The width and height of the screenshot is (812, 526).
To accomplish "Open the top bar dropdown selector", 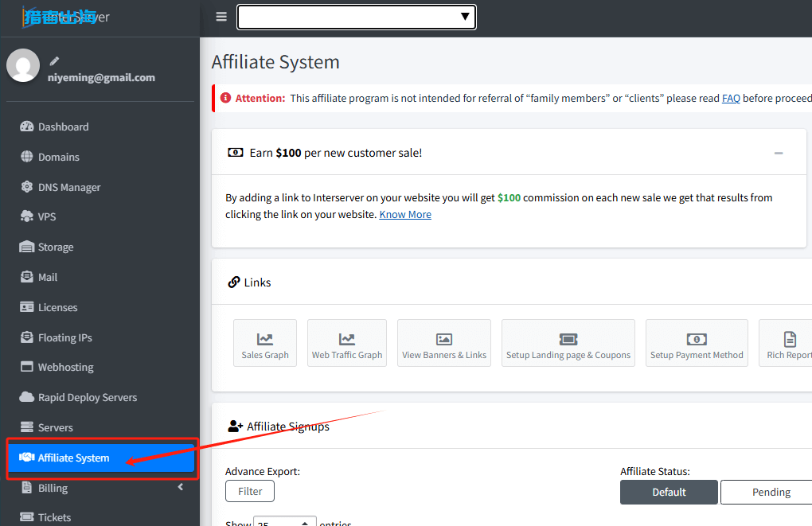I will 357,17.
